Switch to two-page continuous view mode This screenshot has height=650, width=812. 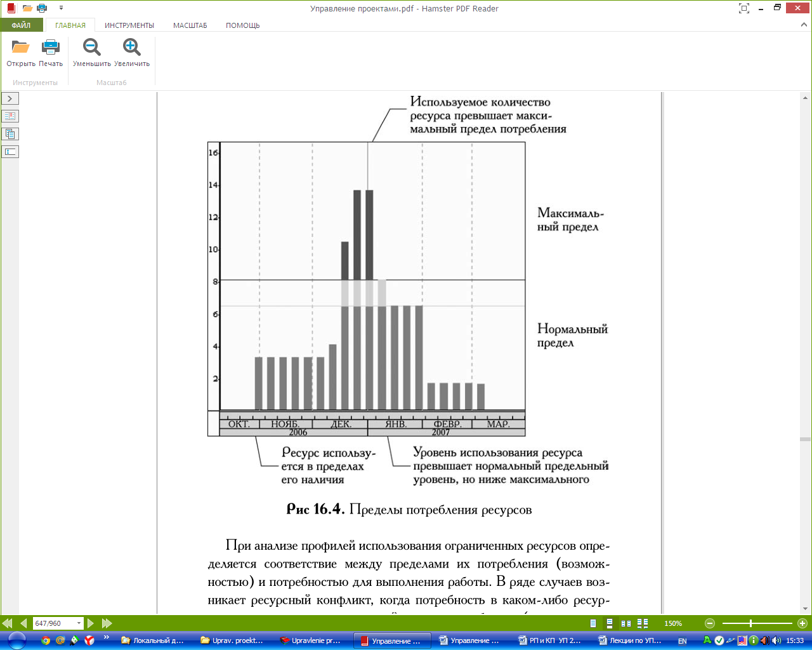coord(643,623)
